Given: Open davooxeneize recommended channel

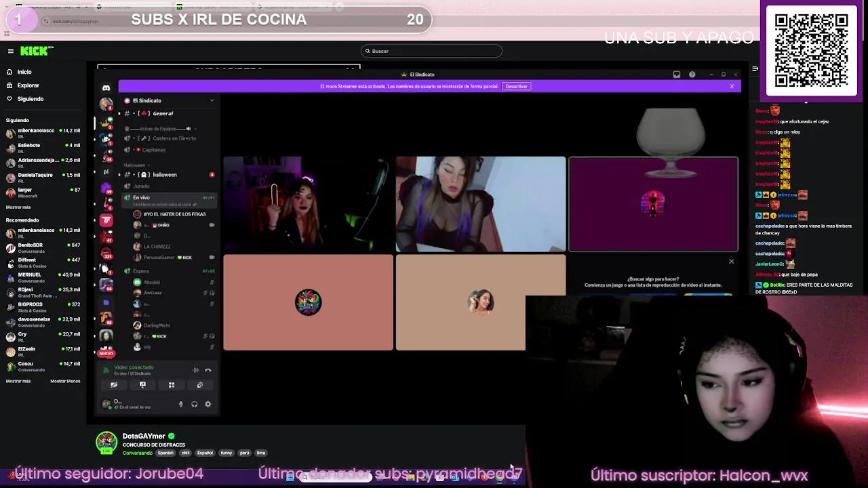Looking at the screenshot, I should tap(43, 322).
